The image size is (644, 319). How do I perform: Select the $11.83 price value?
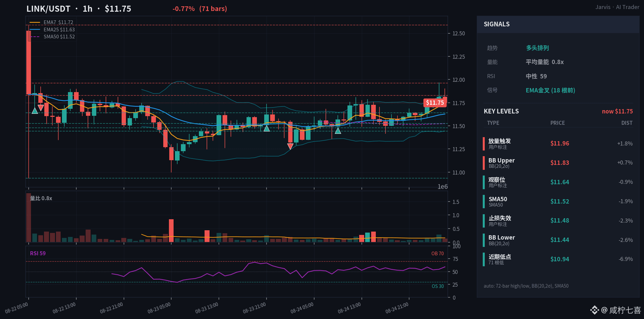coord(560,163)
